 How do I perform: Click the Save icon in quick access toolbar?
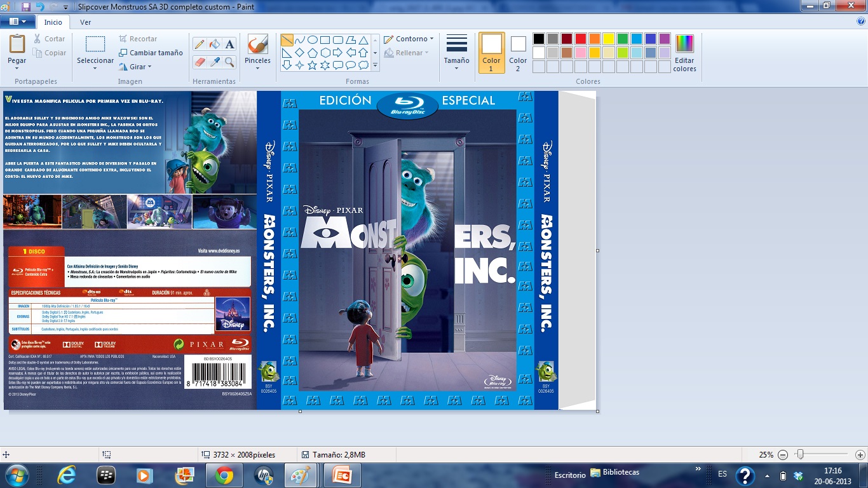tap(26, 7)
